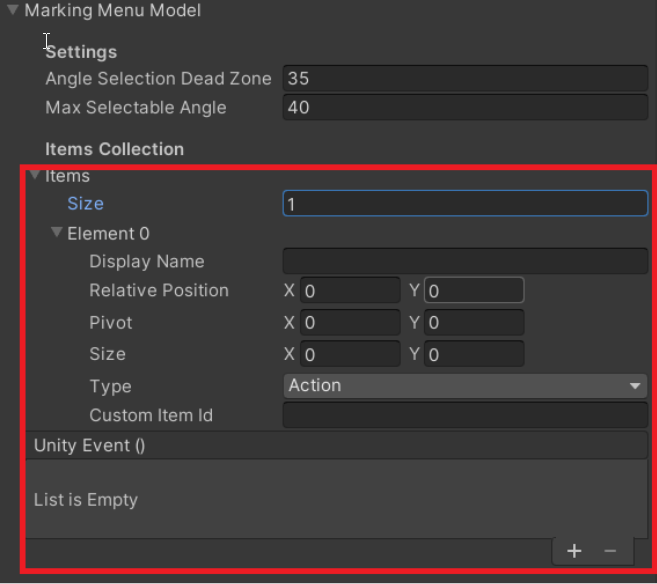Image resolution: width=657 pixels, height=584 pixels.
Task: Click the Custom Item Id label
Action: 151,416
